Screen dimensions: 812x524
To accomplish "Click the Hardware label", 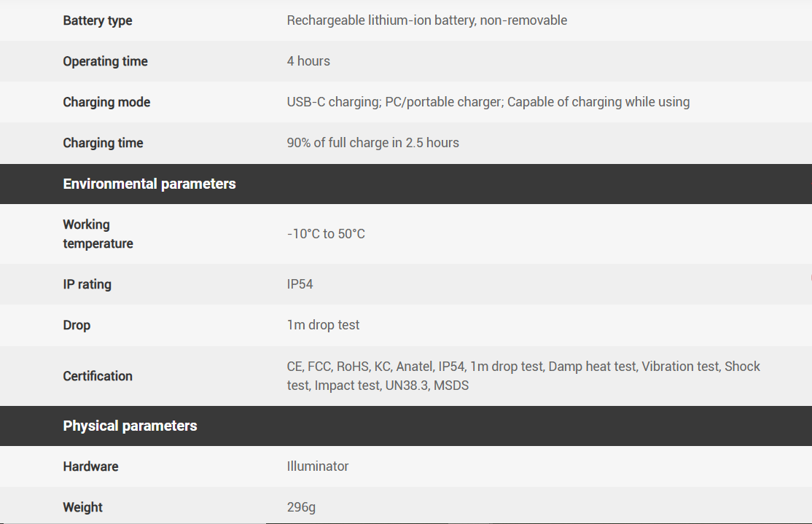I will point(90,466).
